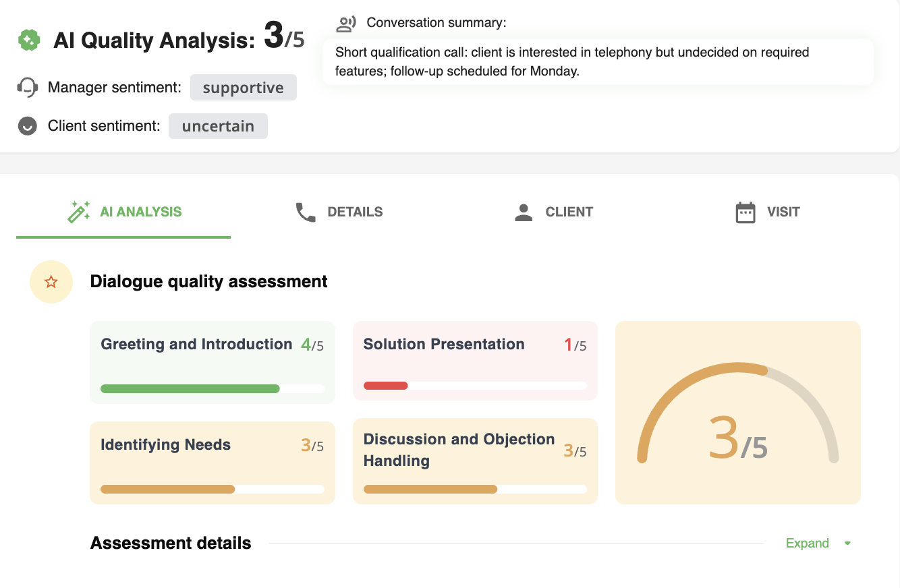The image size is (900, 588).
Task: Expand the Assessment details section
Action: pos(807,543)
